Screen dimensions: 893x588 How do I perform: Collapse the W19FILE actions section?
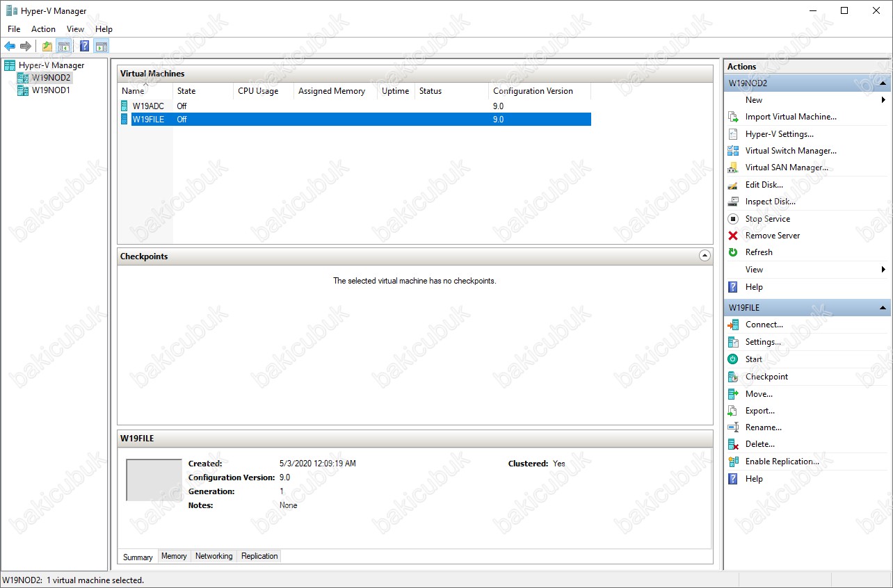883,308
